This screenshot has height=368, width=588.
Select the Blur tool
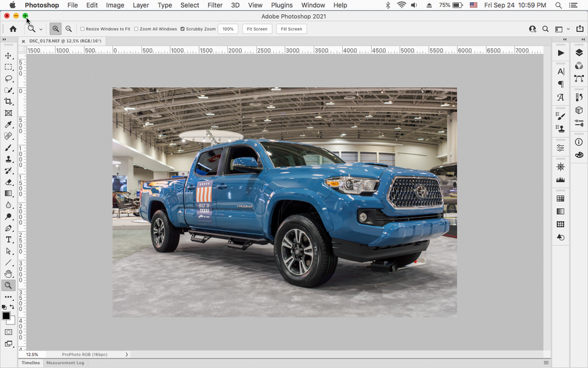pyautogui.click(x=8, y=205)
